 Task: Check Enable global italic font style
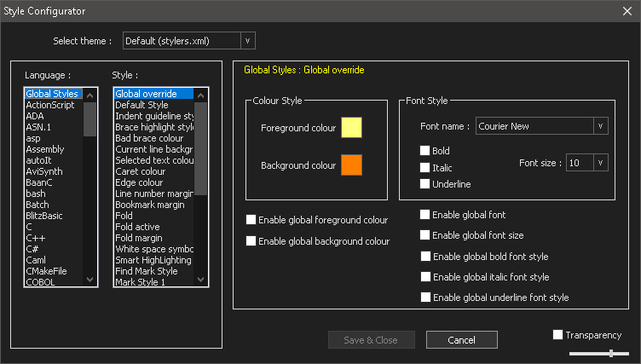pos(425,276)
